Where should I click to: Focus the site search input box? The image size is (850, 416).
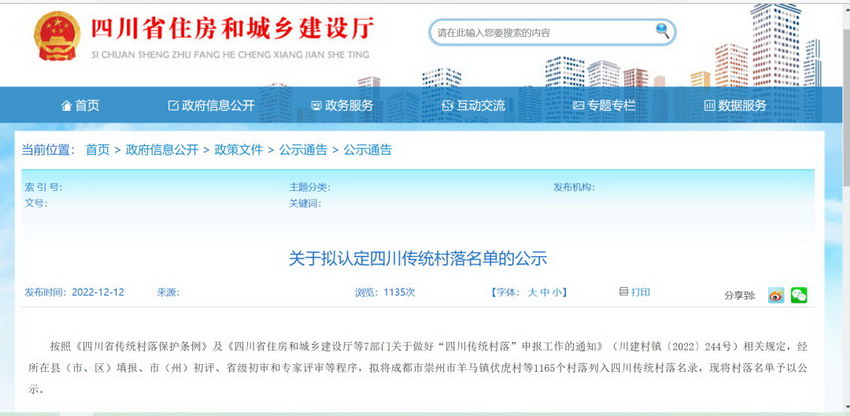coord(540,32)
